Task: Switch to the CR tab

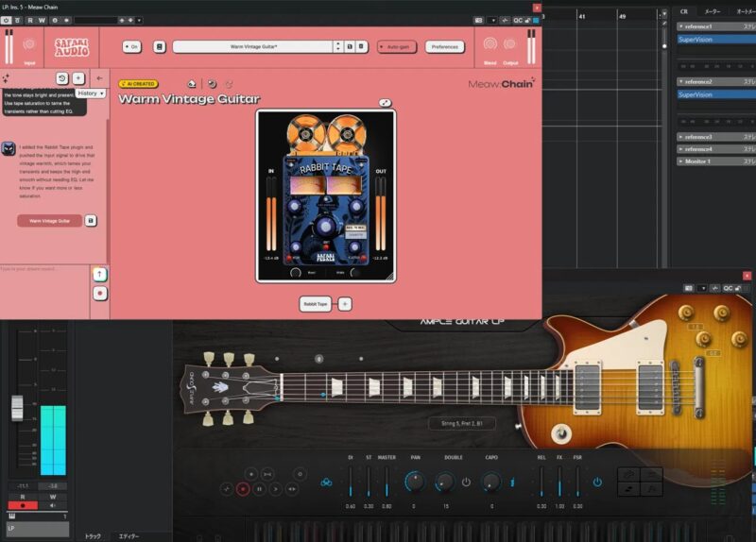Action: coord(684,11)
